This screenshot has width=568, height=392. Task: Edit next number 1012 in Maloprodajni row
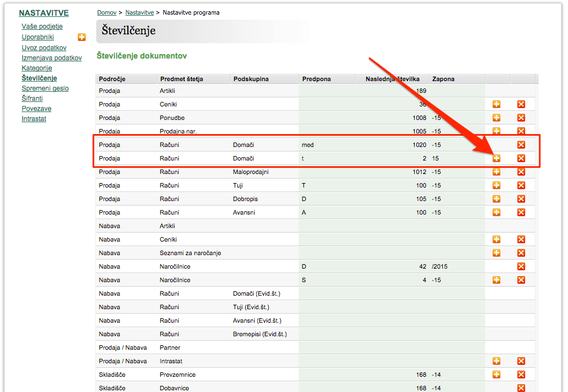(x=392, y=172)
